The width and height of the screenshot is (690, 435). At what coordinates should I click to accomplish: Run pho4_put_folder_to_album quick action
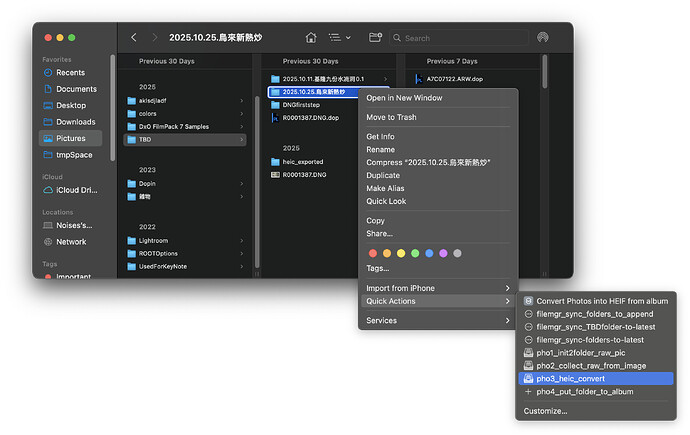click(x=596, y=391)
